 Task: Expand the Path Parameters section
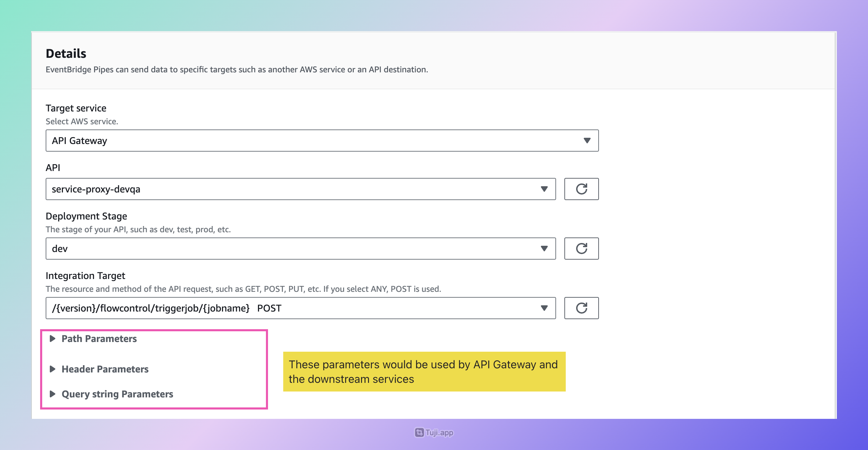tap(93, 339)
